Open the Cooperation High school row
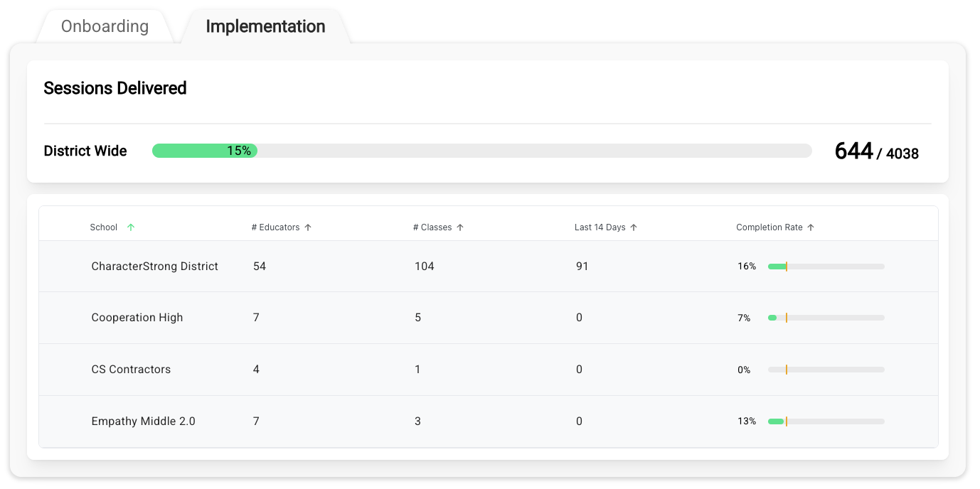The image size is (980, 489). coord(137,318)
